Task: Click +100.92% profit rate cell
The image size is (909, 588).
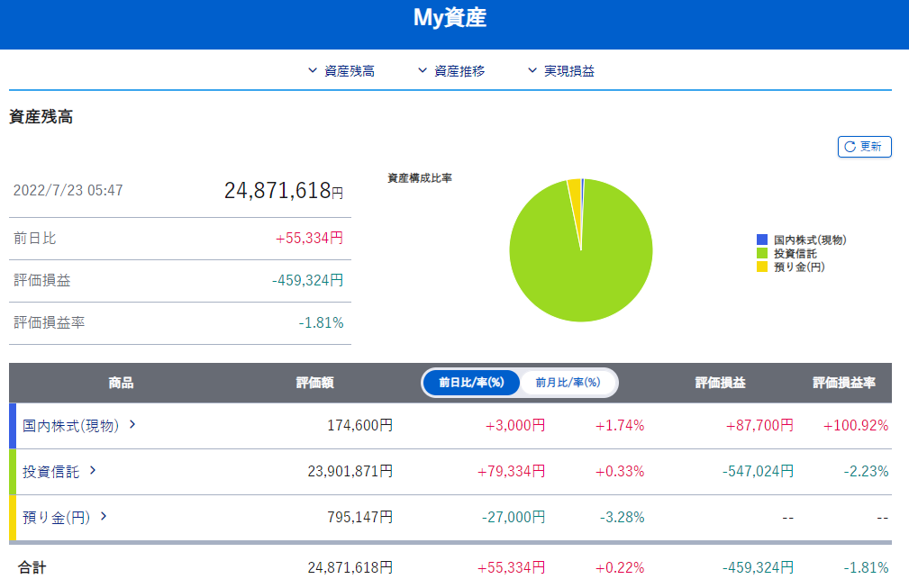Action: click(x=856, y=426)
